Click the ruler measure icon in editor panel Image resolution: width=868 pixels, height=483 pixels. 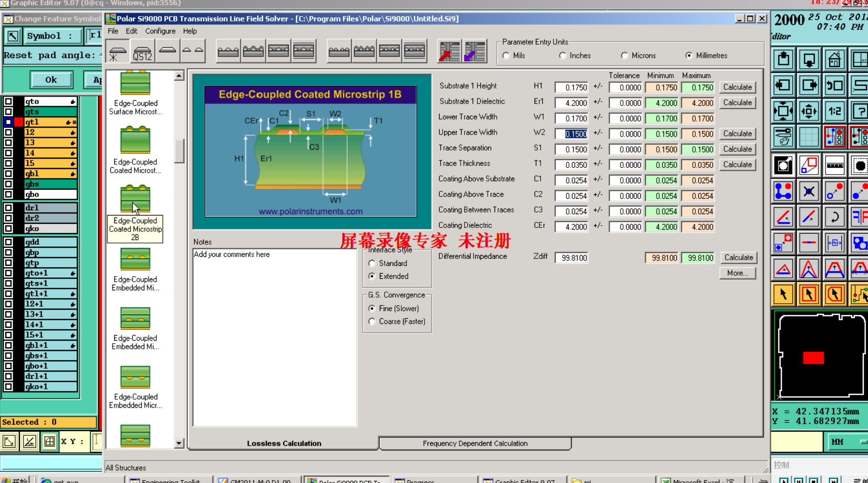(834, 165)
